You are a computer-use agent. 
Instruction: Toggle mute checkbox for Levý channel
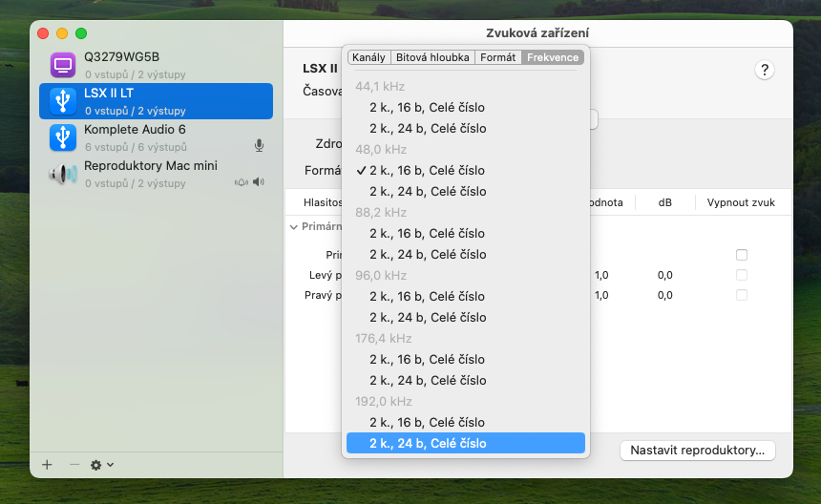coord(742,275)
